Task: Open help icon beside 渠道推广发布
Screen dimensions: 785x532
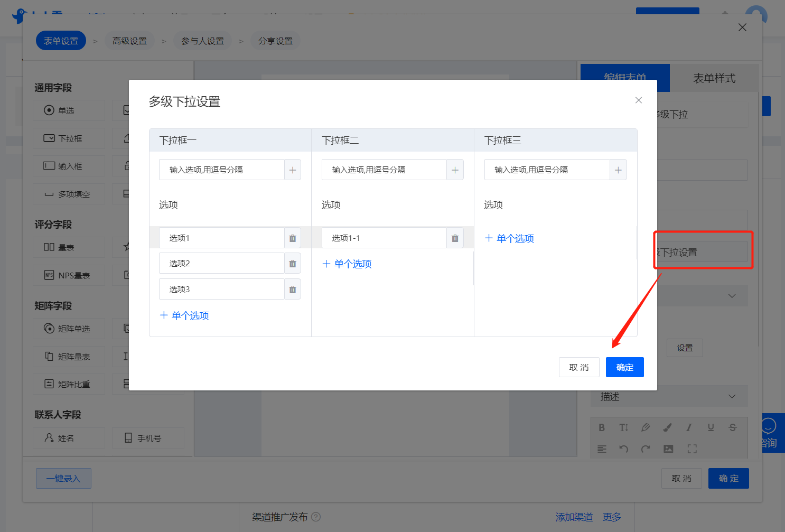Action: pyautogui.click(x=316, y=517)
